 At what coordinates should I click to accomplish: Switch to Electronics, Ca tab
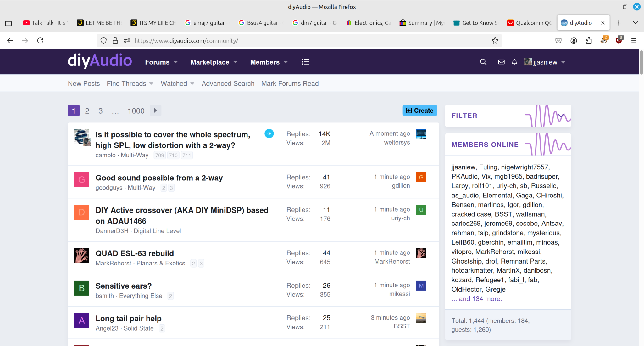click(x=368, y=23)
